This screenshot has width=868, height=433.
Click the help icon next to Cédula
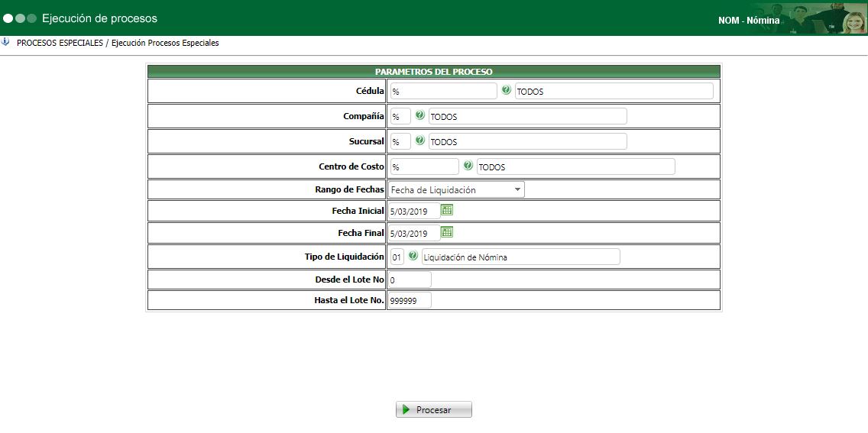click(x=506, y=90)
